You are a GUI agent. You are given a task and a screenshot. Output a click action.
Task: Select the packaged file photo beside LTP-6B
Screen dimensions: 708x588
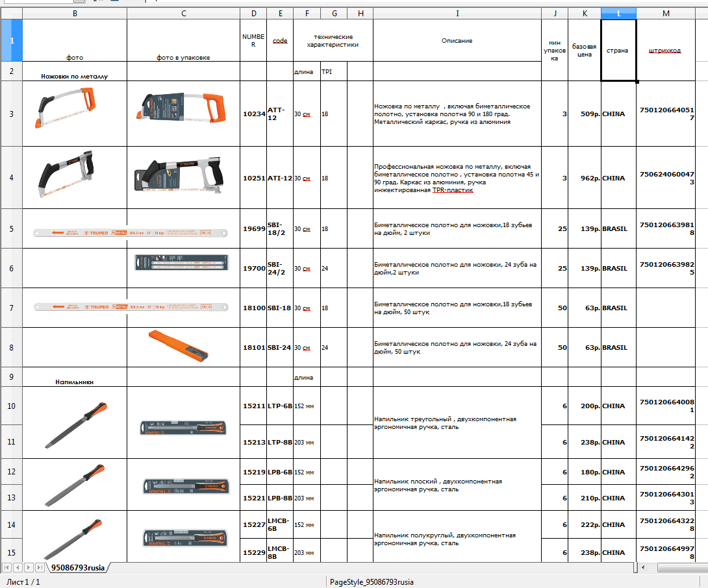(183, 427)
